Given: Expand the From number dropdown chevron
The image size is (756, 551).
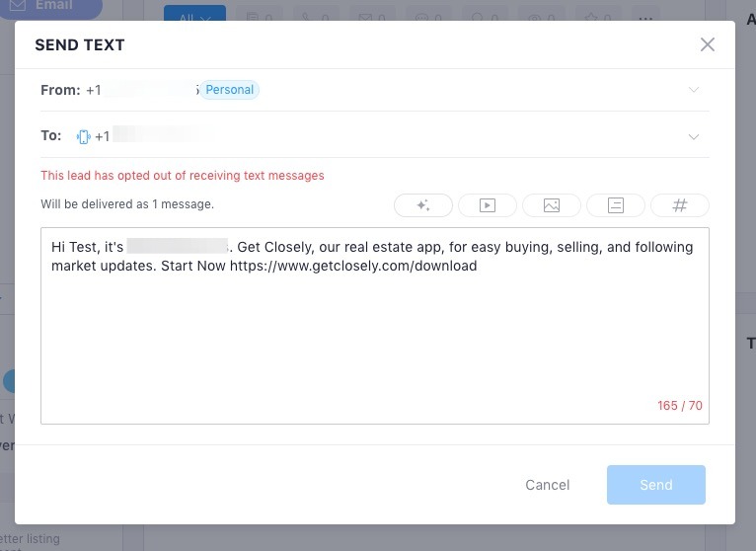Looking at the screenshot, I should tap(693, 90).
